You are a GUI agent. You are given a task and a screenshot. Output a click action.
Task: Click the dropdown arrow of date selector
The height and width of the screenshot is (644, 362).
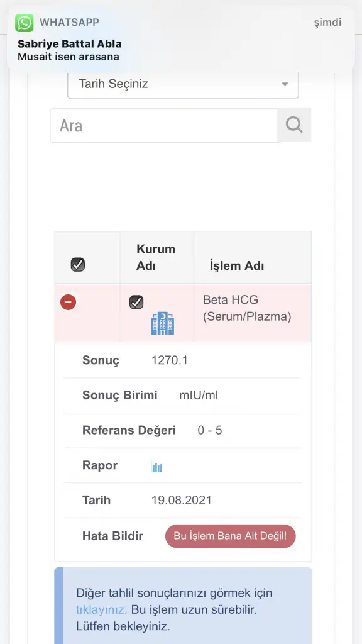coord(285,84)
